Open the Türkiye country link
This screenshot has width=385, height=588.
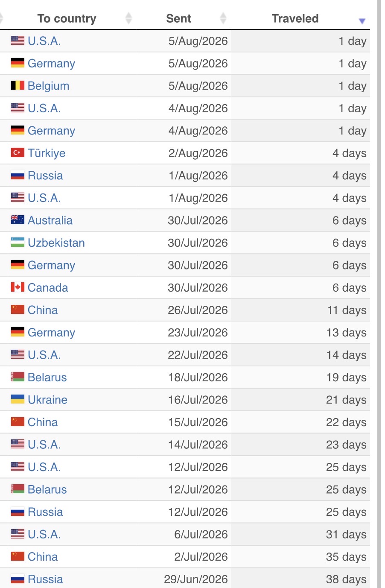pyautogui.click(x=47, y=153)
